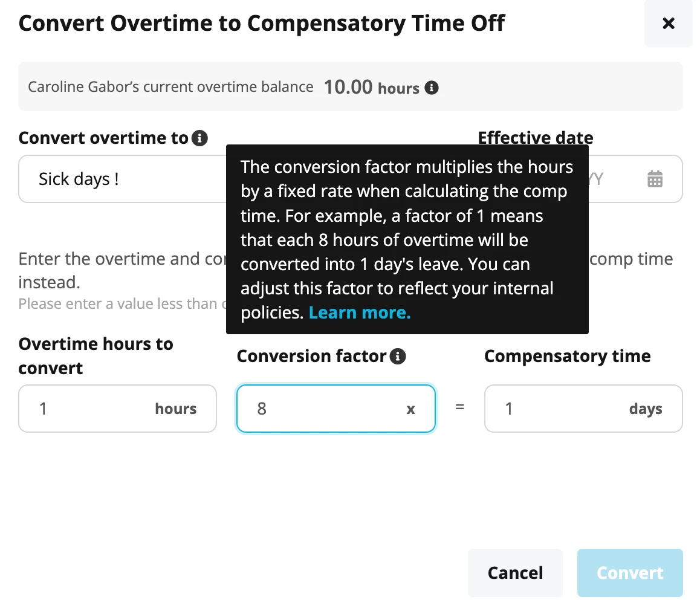Click the Compensatory time label
The height and width of the screenshot is (608, 700).
pos(568,356)
